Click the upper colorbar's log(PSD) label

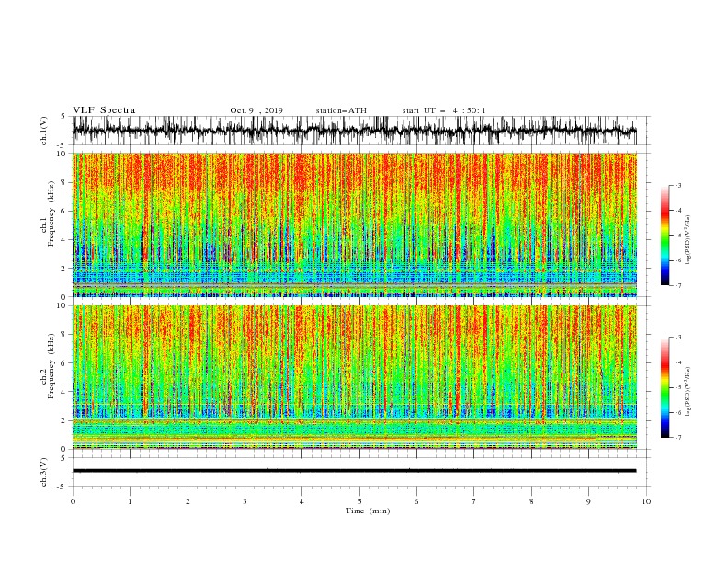[688, 240]
